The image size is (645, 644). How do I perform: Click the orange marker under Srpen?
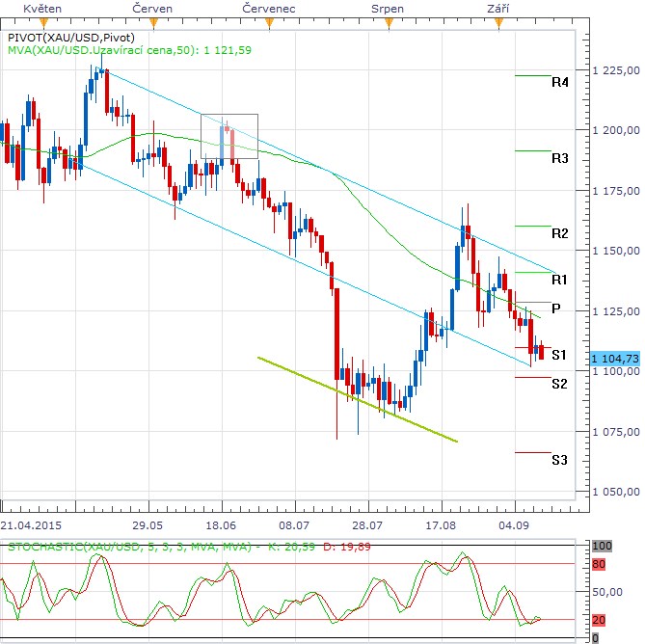click(x=388, y=20)
